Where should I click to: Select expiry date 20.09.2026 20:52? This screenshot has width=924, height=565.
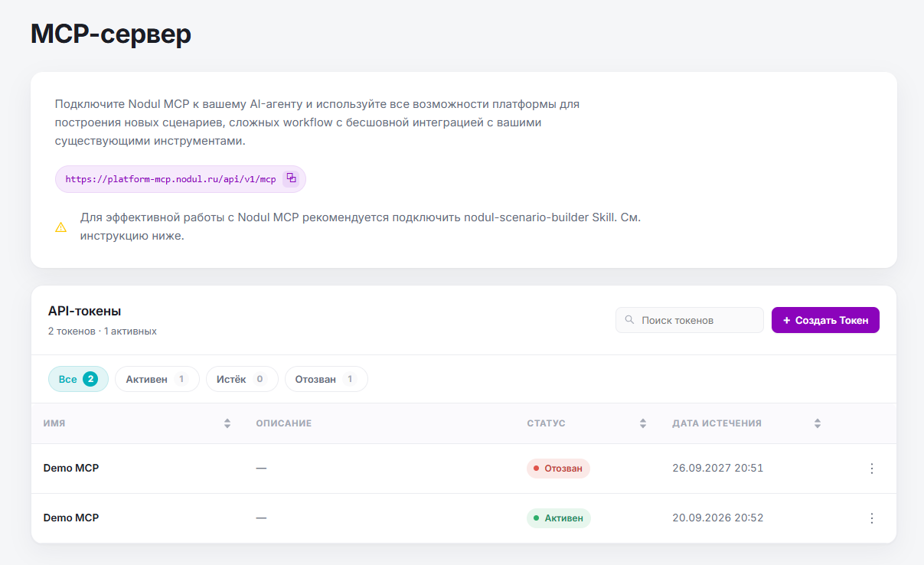point(717,518)
